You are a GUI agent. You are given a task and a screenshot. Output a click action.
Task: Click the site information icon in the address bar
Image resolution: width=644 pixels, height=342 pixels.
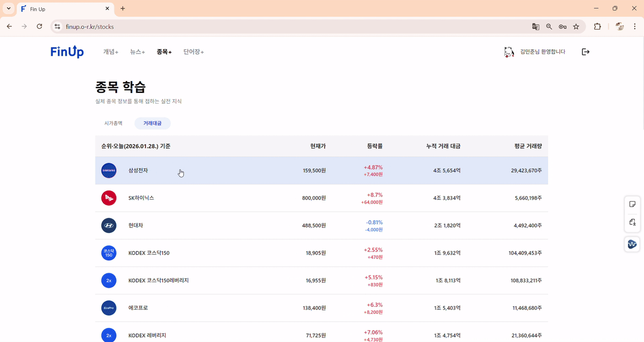(x=57, y=27)
